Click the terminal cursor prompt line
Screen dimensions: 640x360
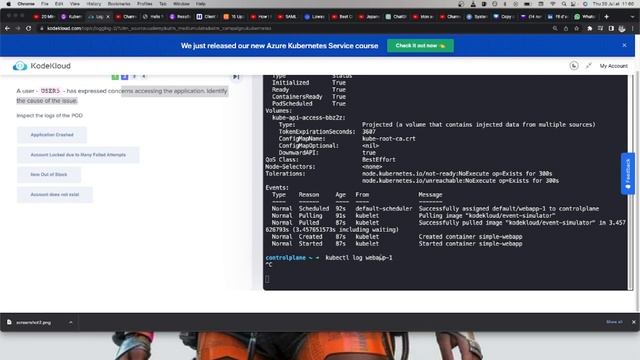[x=267, y=279]
